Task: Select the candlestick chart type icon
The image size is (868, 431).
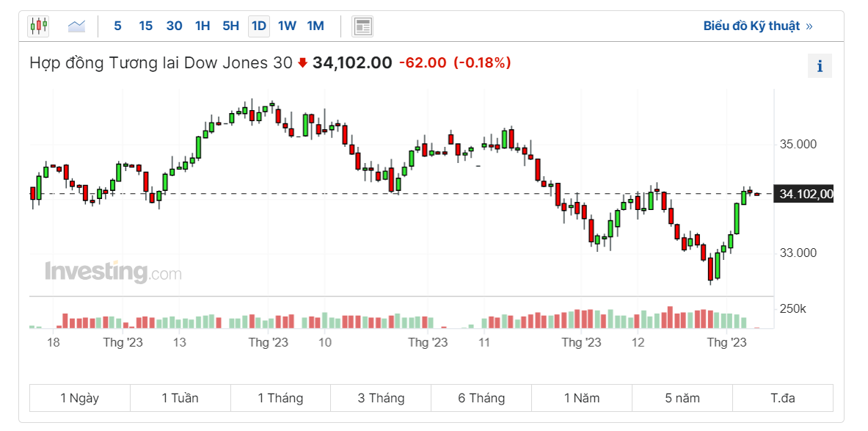Action: pos(38,26)
